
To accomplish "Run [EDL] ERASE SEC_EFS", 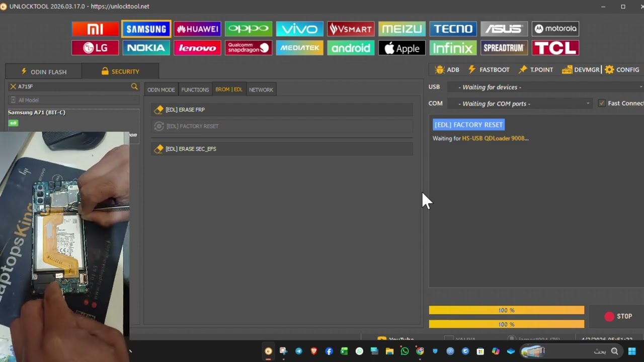I will click(x=282, y=149).
